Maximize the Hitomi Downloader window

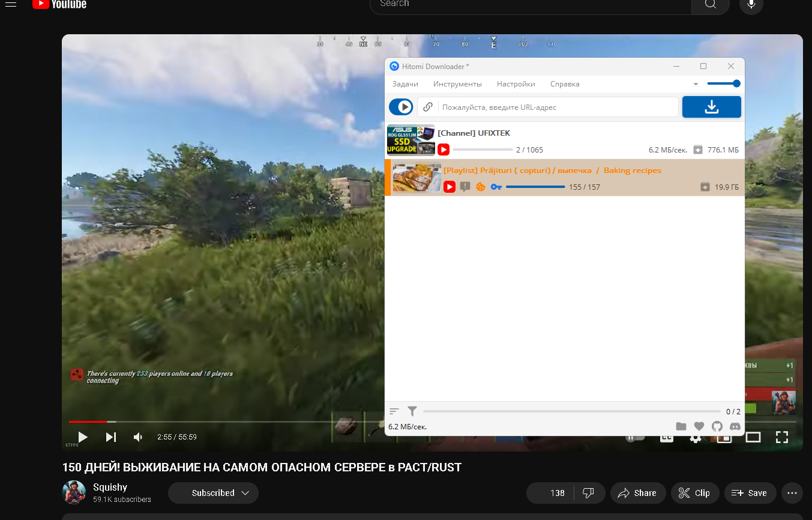pyautogui.click(x=703, y=66)
